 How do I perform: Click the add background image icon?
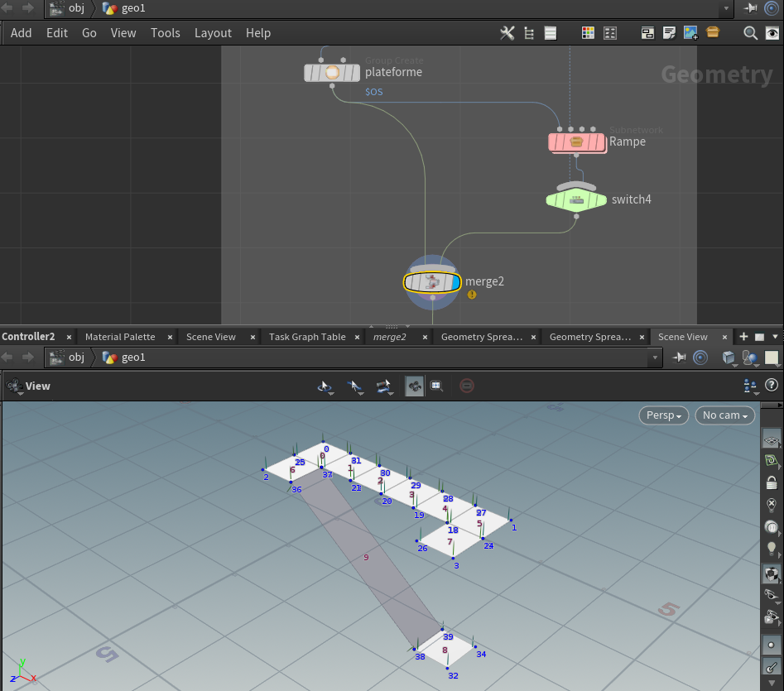[690, 33]
